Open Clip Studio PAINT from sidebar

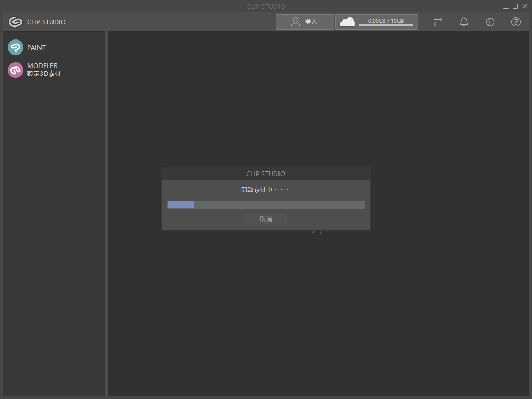click(27, 47)
